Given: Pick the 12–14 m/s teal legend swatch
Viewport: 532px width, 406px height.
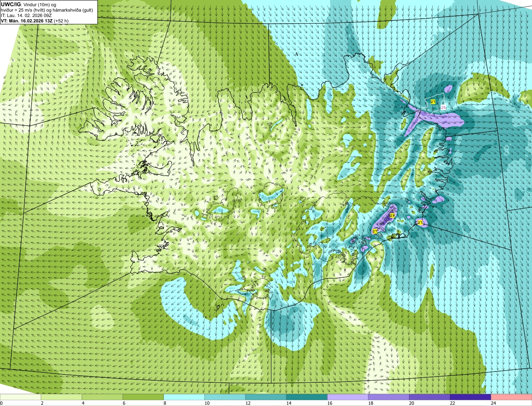Looking at the screenshot, I should [266, 397].
